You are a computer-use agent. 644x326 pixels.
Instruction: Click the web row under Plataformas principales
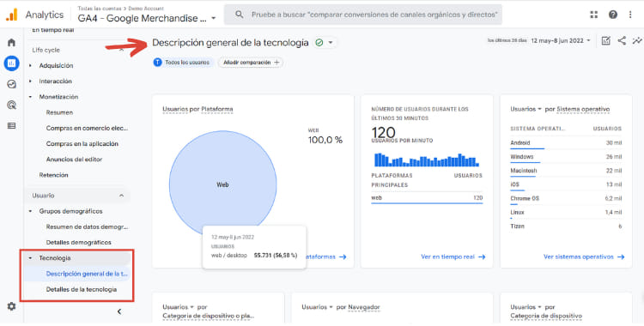(x=427, y=198)
